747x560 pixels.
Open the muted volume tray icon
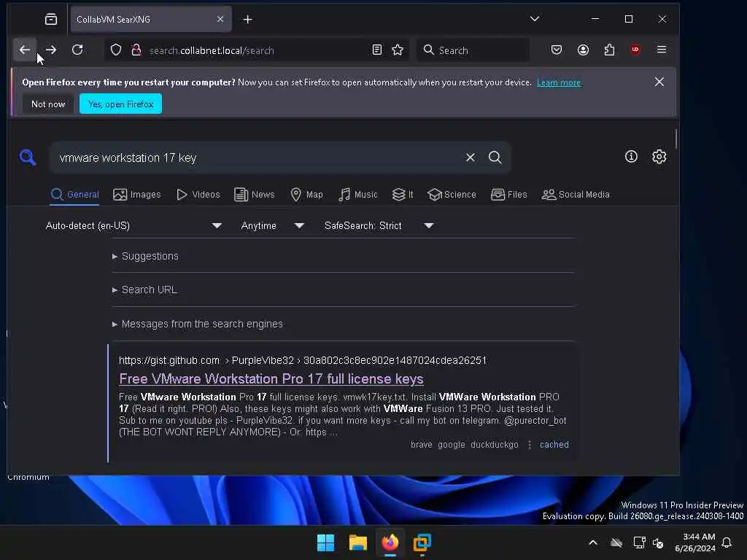[659, 542]
